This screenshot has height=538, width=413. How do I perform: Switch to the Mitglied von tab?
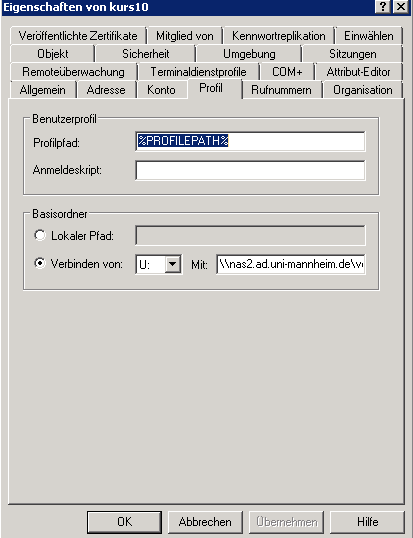tap(185, 36)
